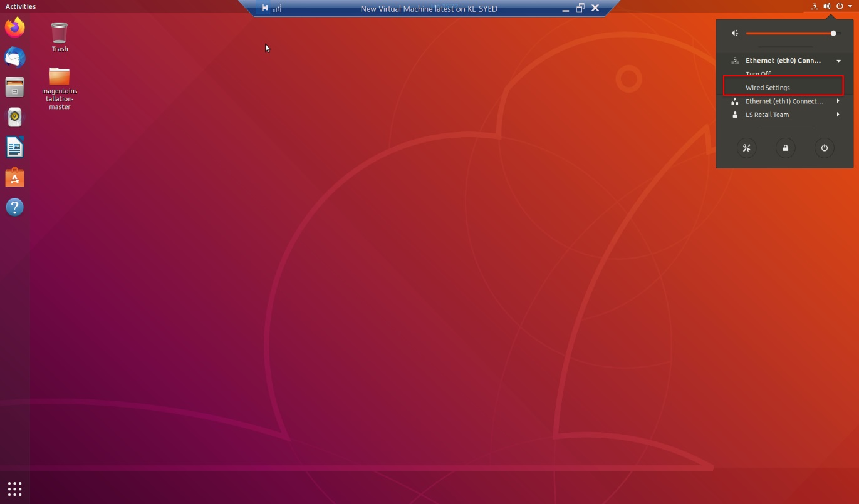Open LibreOffice Writer from the dock

point(14,147)
